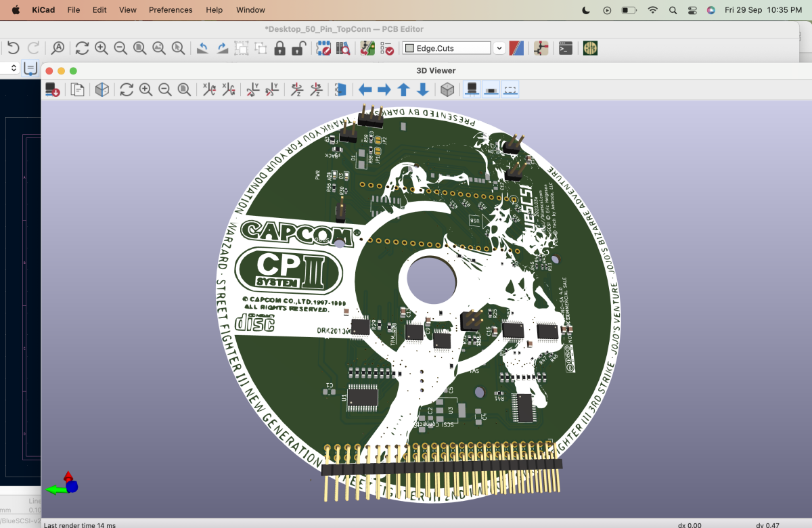
Task: Toggle orthographic projection in 3D Viewer
Action: click(447, 89)
